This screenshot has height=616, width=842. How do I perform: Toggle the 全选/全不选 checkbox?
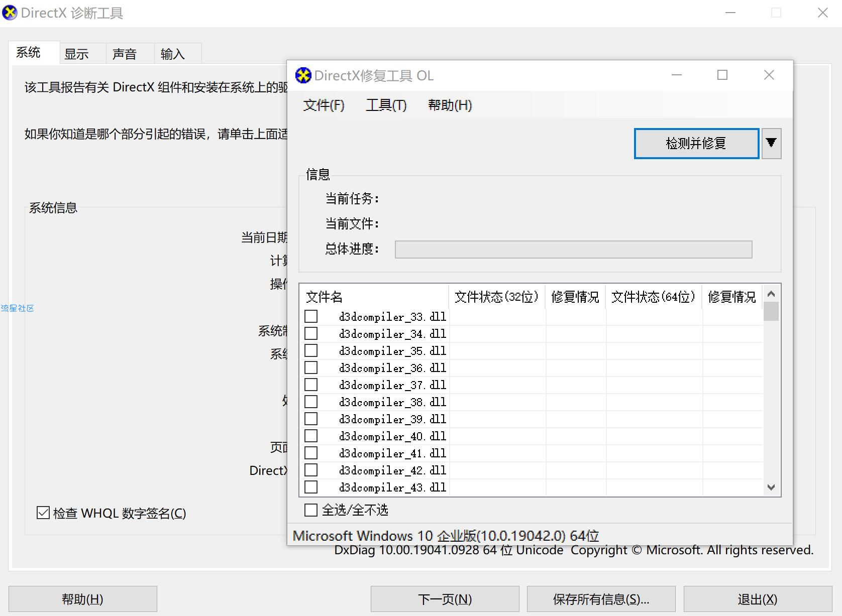(311, 510)
